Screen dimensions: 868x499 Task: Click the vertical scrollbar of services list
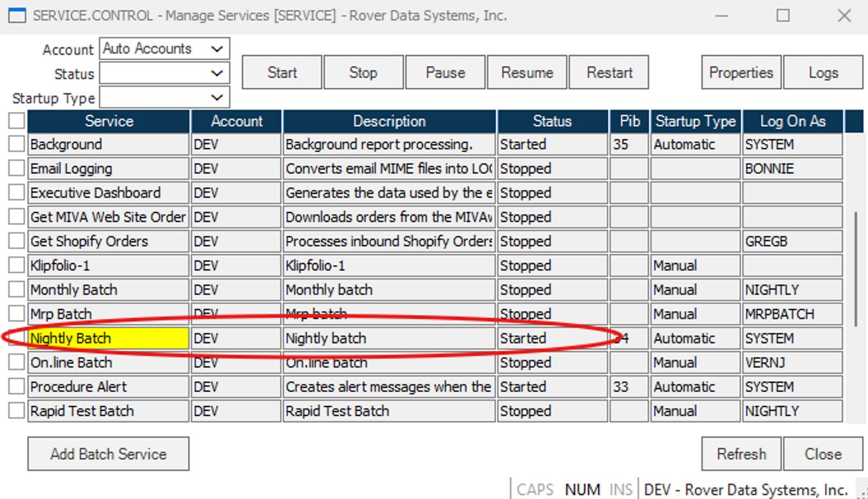[x=855, y=268]
